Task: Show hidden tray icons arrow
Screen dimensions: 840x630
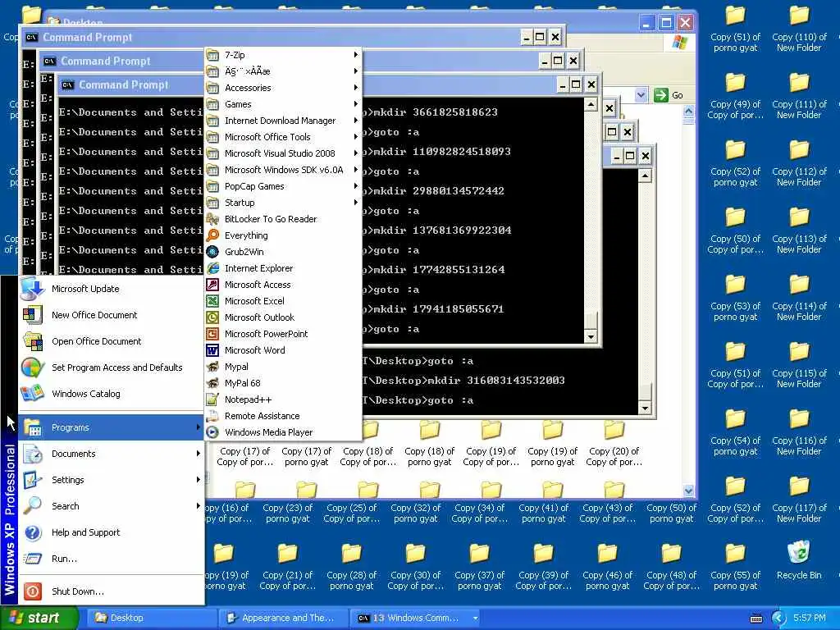Action: click(778, 619)
